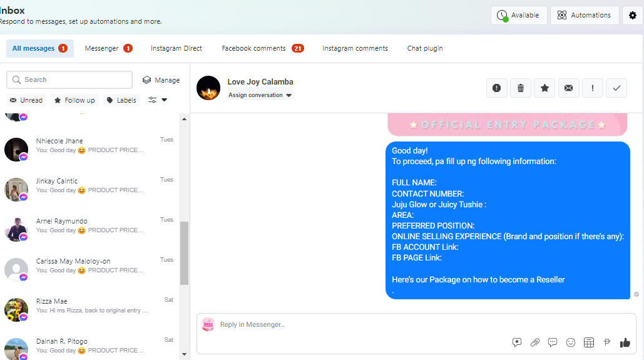Filter by Unread messages

pos(26,100)
